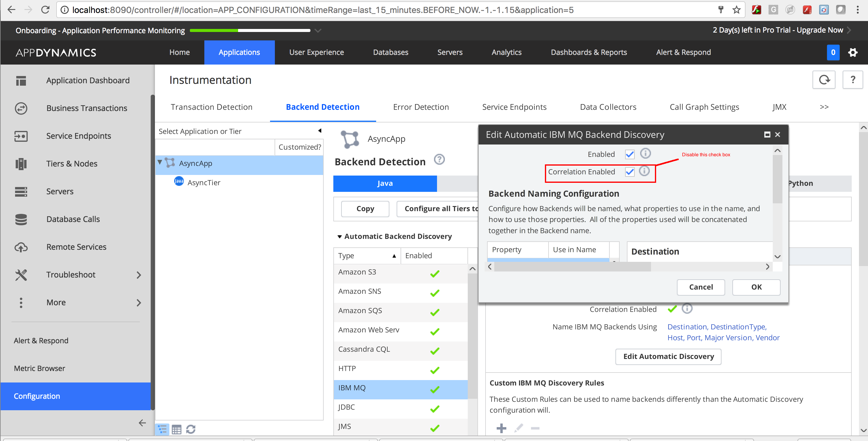Open help with question mark button

[x=853, y=80]
